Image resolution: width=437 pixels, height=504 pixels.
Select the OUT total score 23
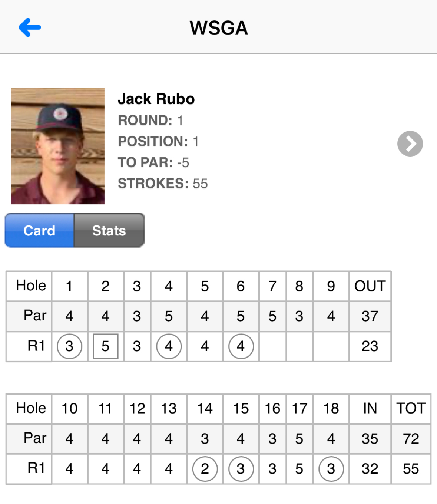point(370,346)
